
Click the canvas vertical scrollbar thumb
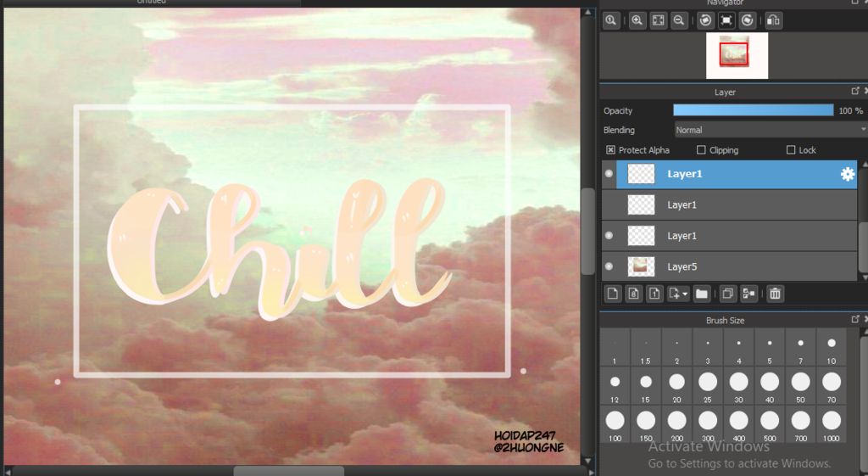[588, 231]
